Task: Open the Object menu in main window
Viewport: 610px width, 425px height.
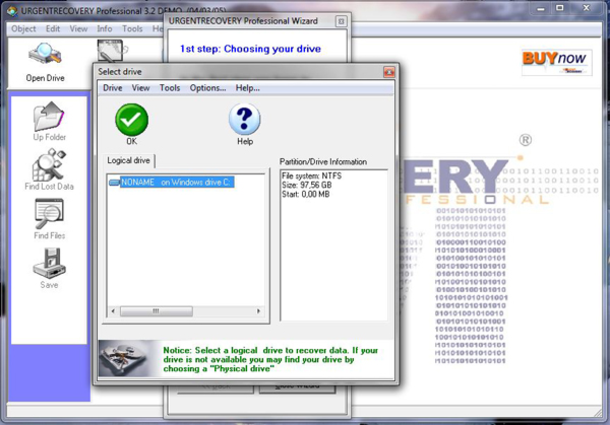Action: click(23, 29)
